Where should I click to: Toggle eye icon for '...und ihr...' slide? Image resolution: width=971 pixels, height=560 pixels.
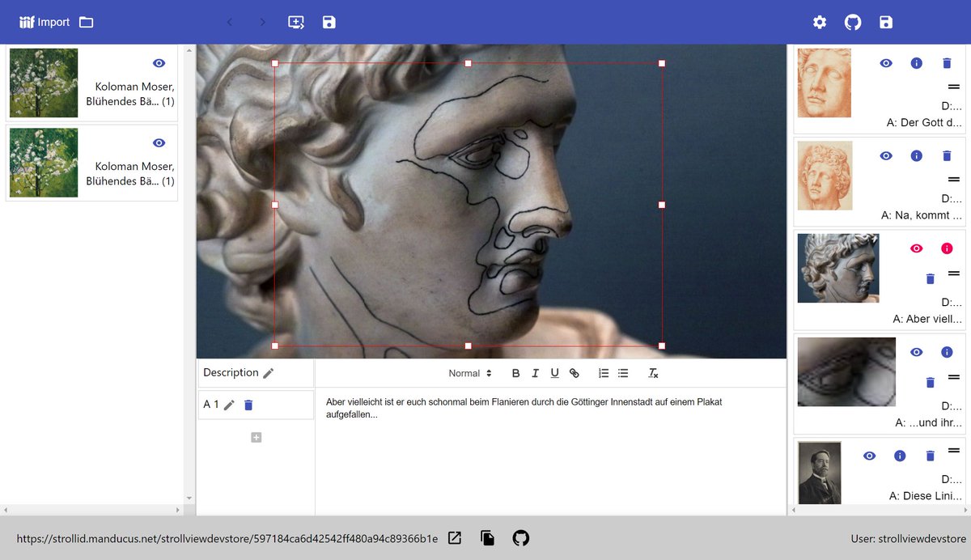[x=917, y=352]
